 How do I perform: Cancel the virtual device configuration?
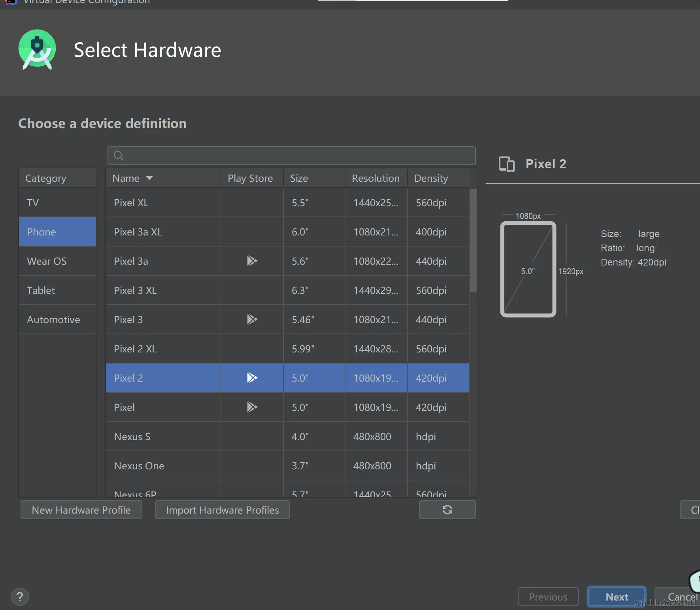677,597
